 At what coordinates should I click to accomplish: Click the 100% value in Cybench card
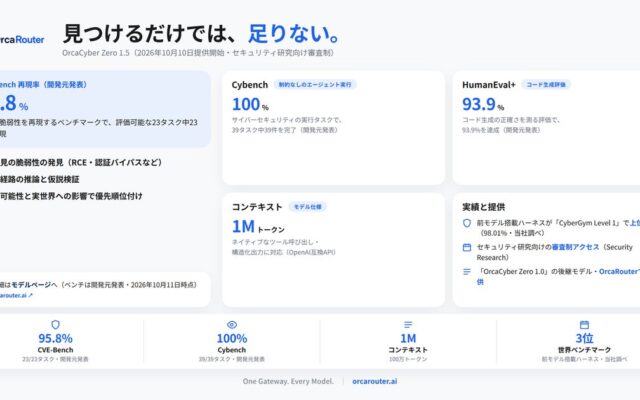click(x=250, y=104)
